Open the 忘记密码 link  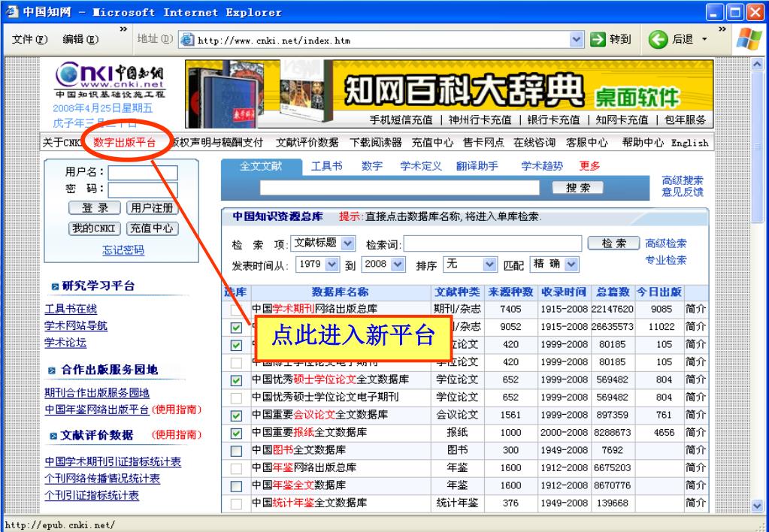click(123, 250)
